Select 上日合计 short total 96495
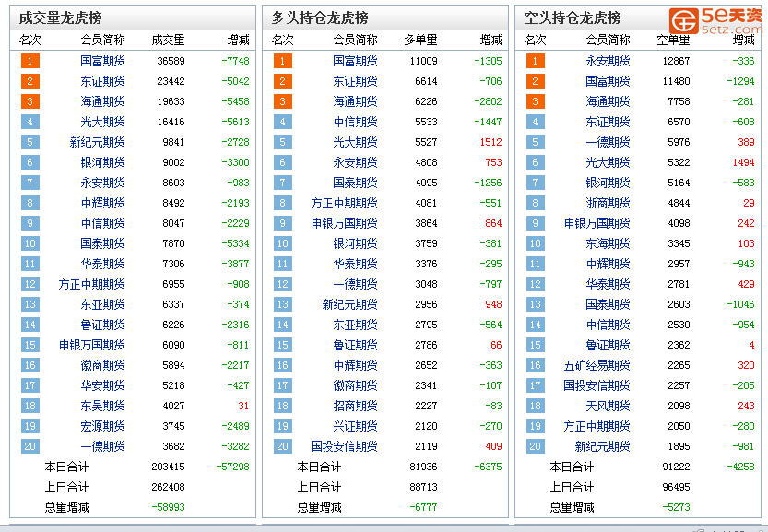 pyautogui.click(x=677, y=487)
